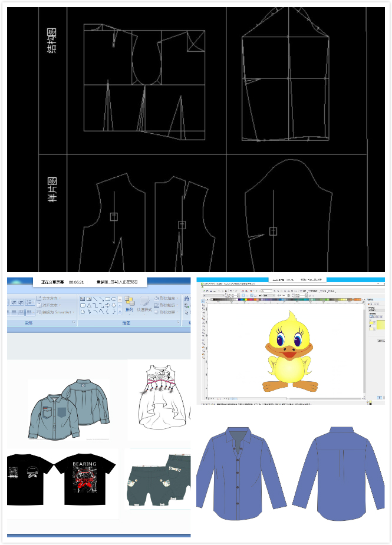Image resolution: width=392 pixels, height=545 pixels.
Task: Open the 快速样式 quick styles dropdown
Action: (144, 305)
